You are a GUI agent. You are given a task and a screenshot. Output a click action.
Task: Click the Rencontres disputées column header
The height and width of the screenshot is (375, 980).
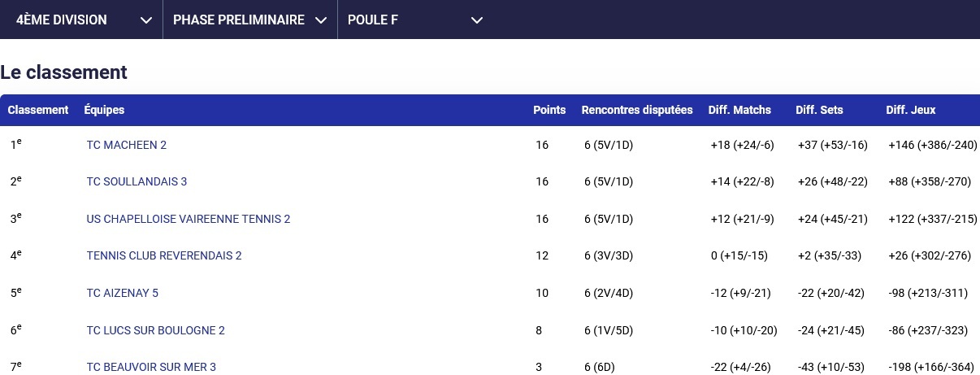[x=637, y=111]
